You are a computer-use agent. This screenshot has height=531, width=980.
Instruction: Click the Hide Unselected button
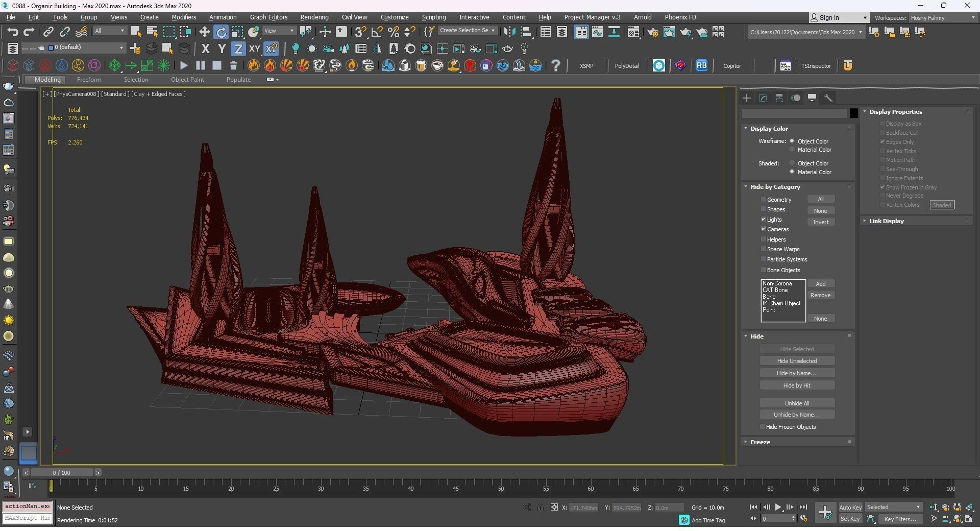click(x=797, y=361)
